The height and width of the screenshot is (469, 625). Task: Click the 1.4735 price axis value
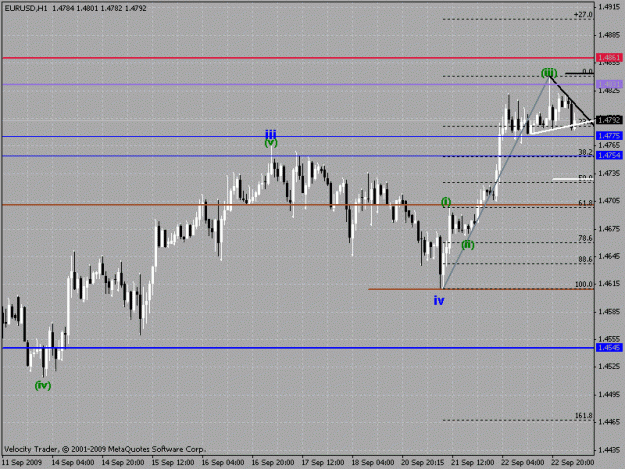pos(609,173)
